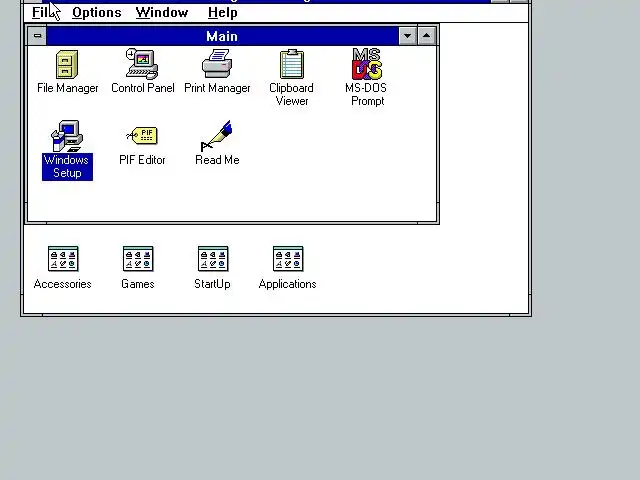The height and width of the screenshot is (480, 640).
Task: Click the Applications label text
Action: coord(287,284)
